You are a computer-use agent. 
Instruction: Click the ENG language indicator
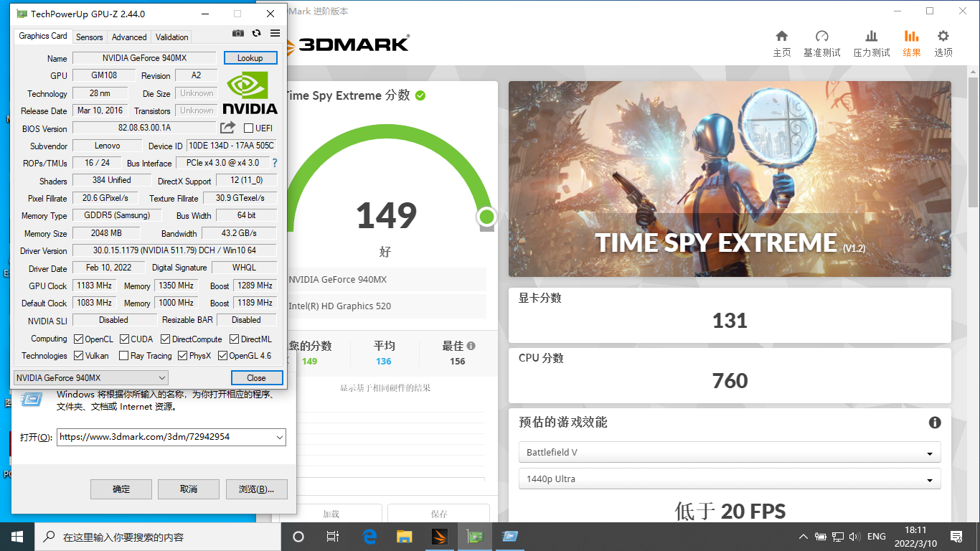pyautogui.click(x=877, y=537)
